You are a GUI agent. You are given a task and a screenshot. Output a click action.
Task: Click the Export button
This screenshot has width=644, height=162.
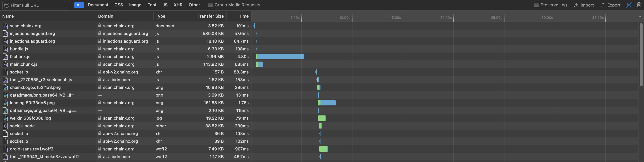610,5
